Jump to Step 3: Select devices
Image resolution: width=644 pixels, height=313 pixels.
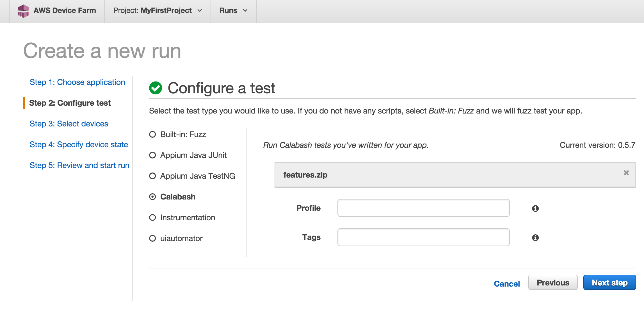click(69, 124)
